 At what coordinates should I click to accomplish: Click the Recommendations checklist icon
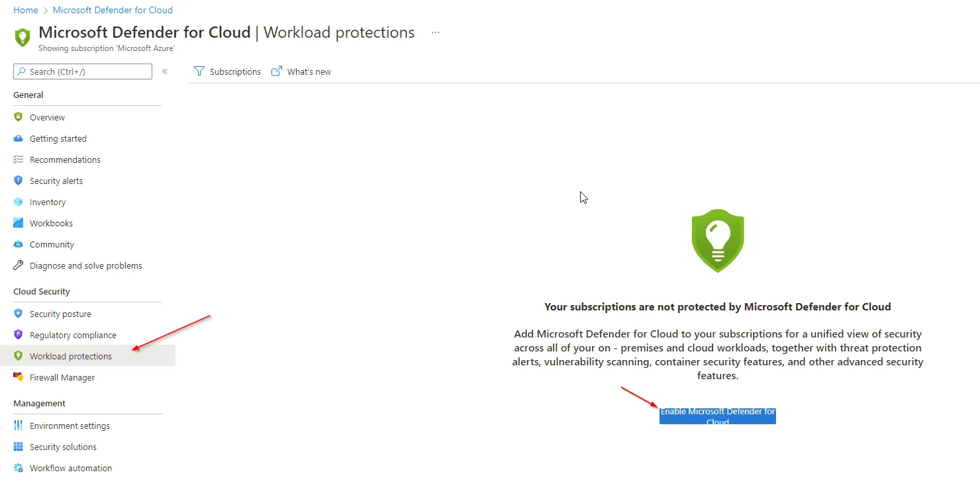tap(19, 159)
